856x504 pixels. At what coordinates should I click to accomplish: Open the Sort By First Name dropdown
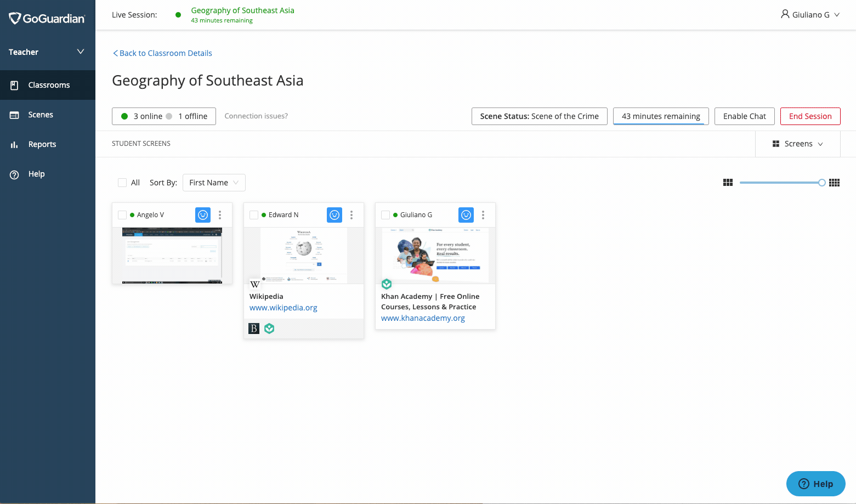214,183
